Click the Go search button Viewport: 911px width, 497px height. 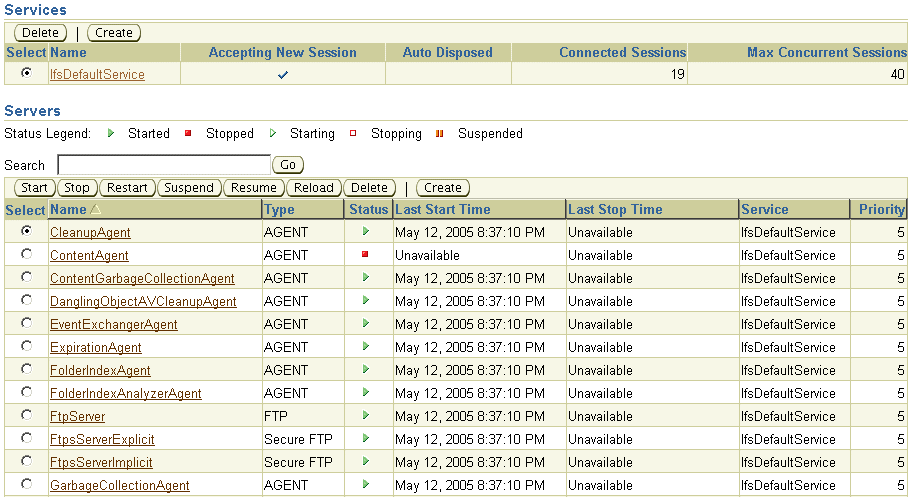click(288, 165)
